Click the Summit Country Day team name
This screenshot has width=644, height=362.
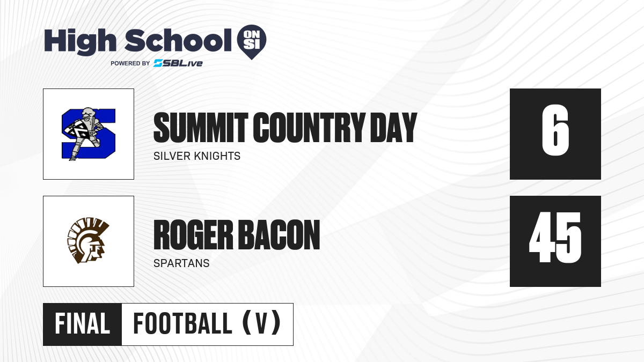tap(285, 128)
